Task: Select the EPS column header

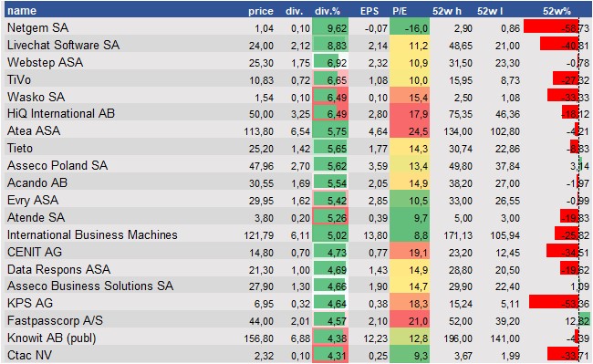Action: coord(369,11)
